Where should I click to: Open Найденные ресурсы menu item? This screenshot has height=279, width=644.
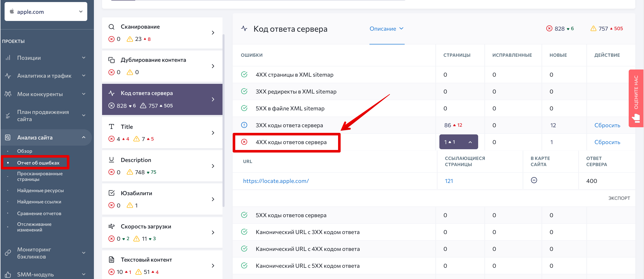[40, 190]
